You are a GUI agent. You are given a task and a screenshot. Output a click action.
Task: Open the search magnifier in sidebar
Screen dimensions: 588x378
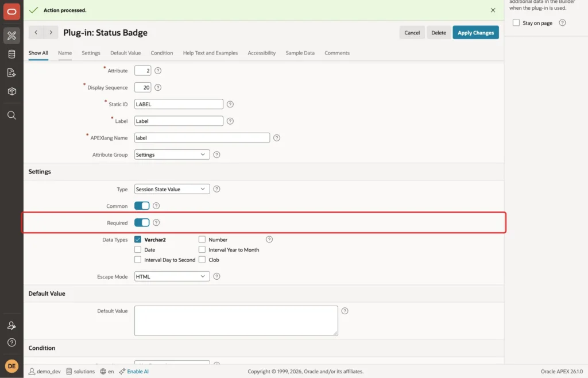pos(11,115)
